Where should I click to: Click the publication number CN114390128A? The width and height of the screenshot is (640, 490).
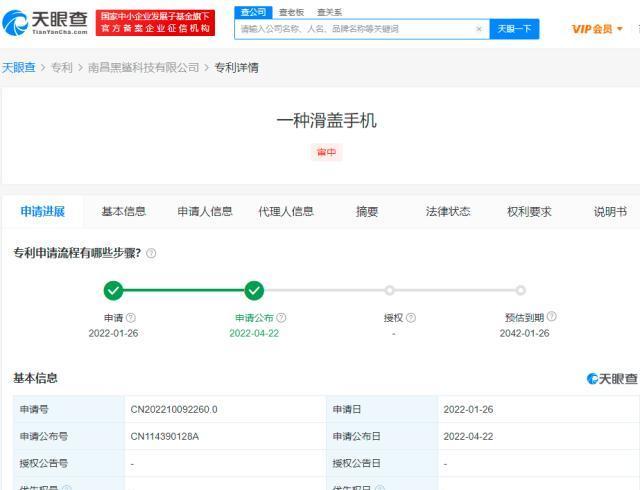click(x=164, y=437)
